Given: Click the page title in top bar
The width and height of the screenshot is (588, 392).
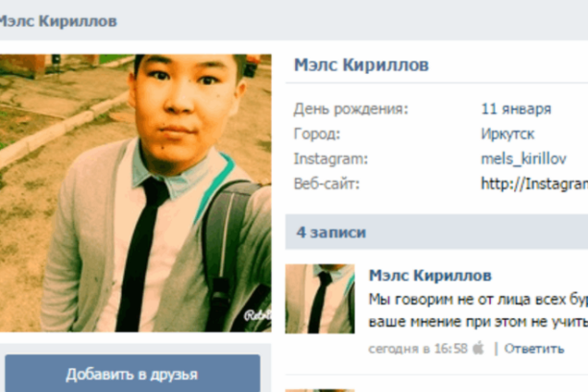Looking at the screenshot, I should point(57,21).
